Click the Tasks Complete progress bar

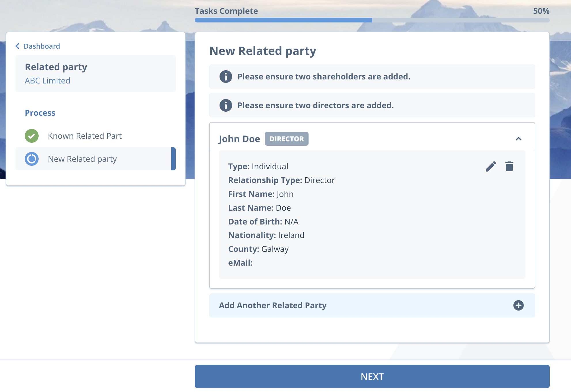[372, 20]
